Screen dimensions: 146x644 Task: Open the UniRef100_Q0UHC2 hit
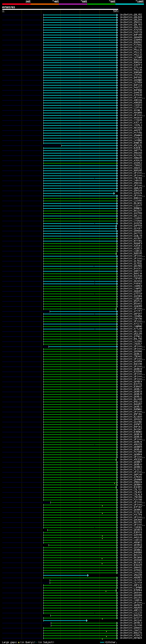point(131,163)
